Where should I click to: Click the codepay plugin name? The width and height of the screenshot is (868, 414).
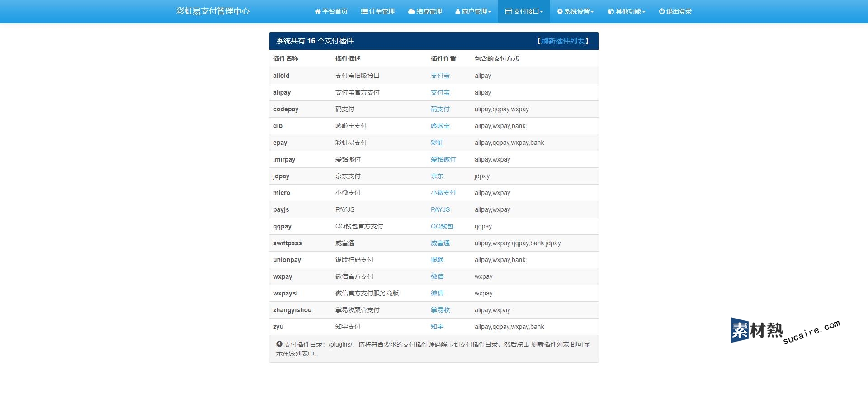(x=286, y=109)
